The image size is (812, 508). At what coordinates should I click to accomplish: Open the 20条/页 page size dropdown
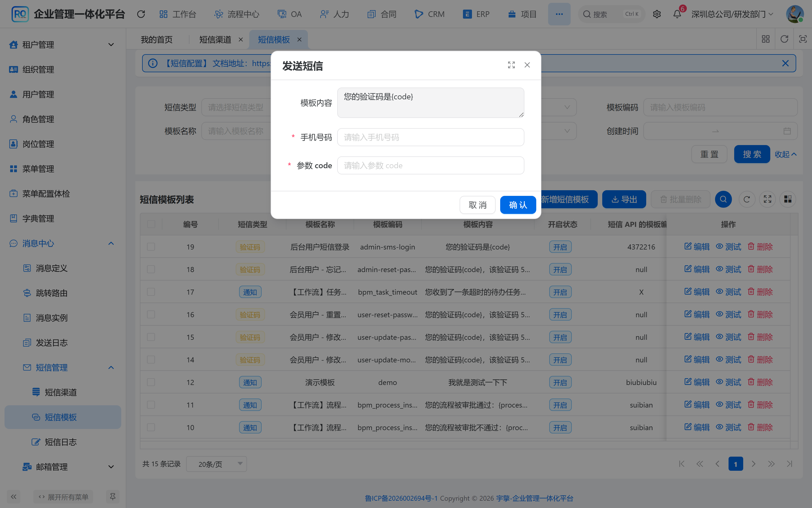[217, 464]
